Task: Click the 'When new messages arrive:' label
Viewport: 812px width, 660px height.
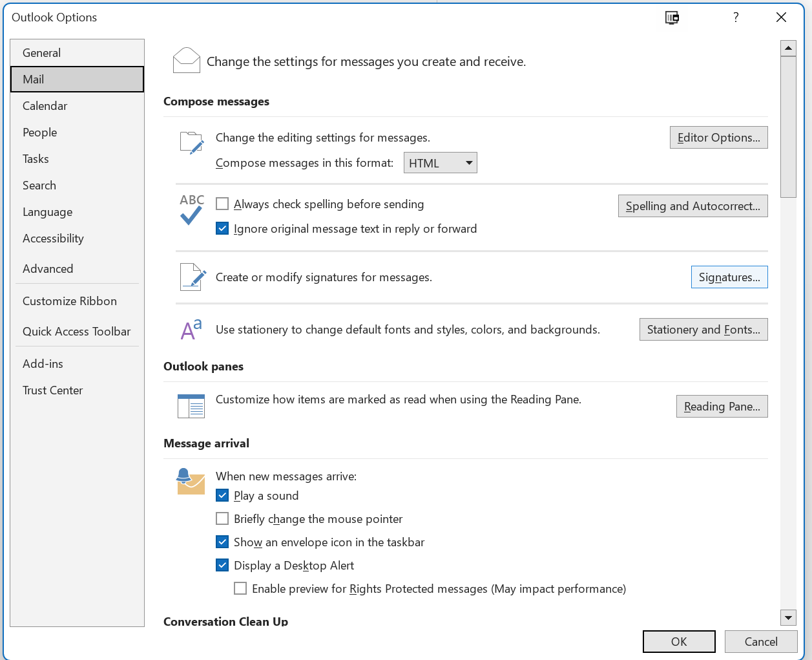Action: tap(286, 476)
